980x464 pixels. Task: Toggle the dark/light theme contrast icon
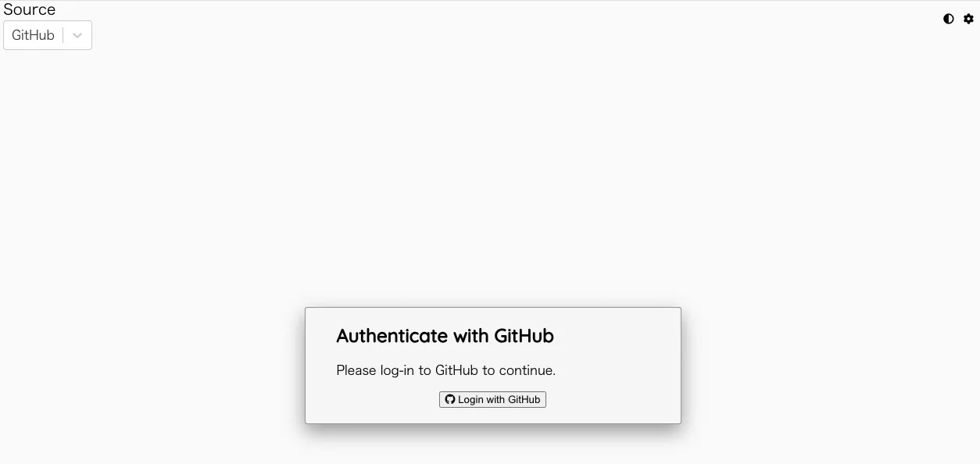949,19
